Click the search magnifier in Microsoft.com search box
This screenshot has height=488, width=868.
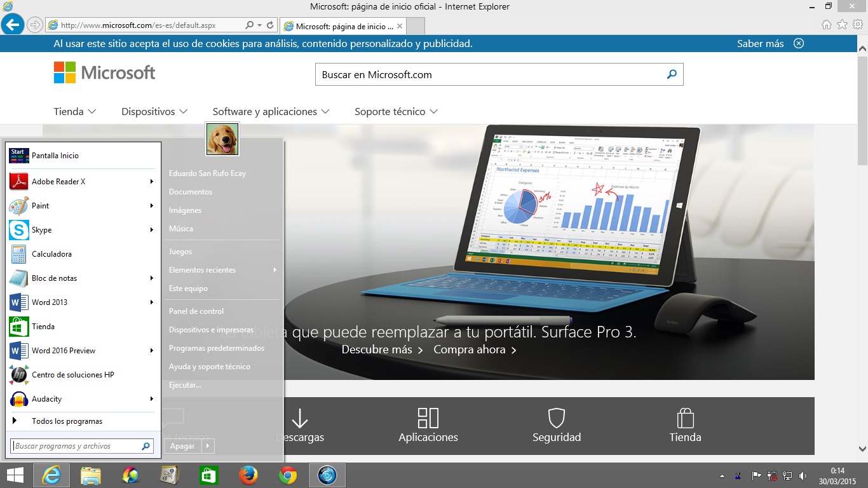pyautogui.click(x=672, y=74)
